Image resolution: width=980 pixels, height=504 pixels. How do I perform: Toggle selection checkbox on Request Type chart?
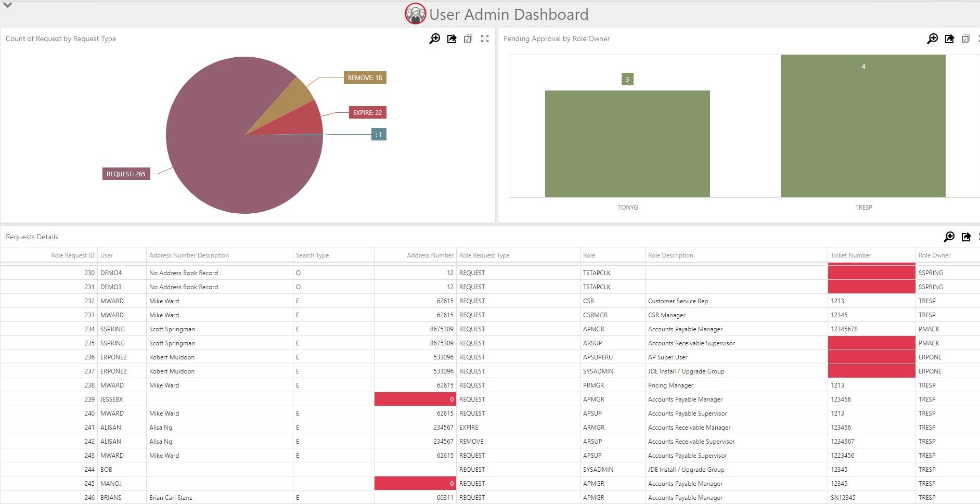(468, 38)
